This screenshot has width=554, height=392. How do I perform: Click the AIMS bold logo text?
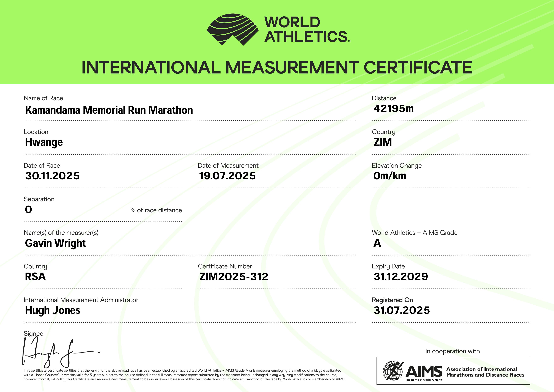[x=424, y=371]
